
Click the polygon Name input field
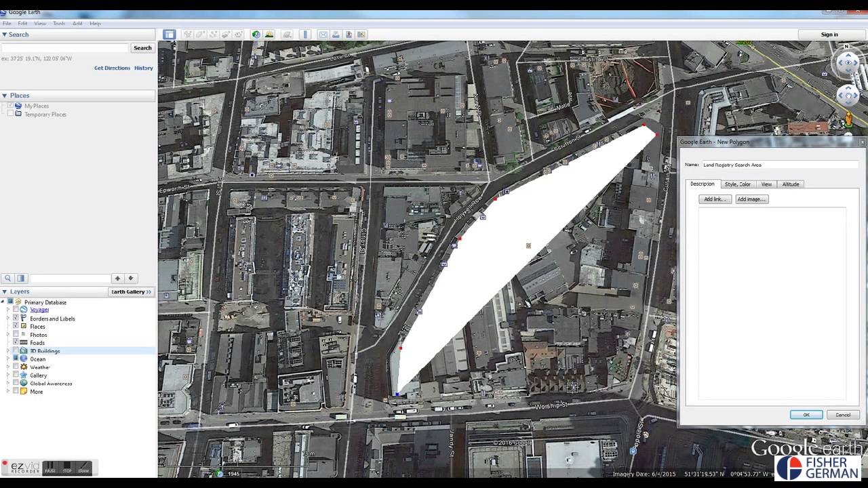pos(780,165)
